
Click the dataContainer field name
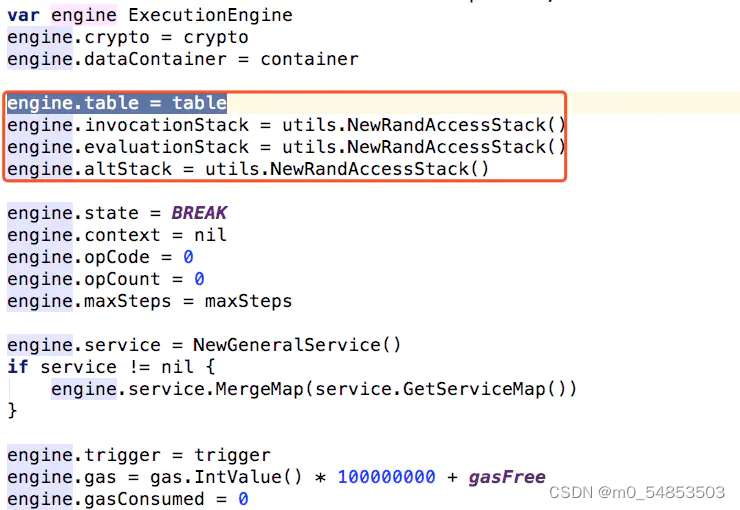click(155, 59)
